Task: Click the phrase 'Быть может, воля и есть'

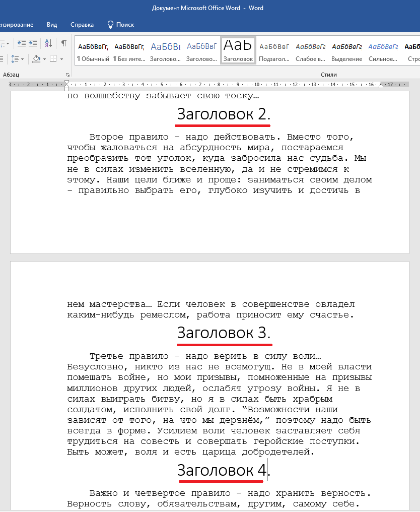Action: coord(132,452)
